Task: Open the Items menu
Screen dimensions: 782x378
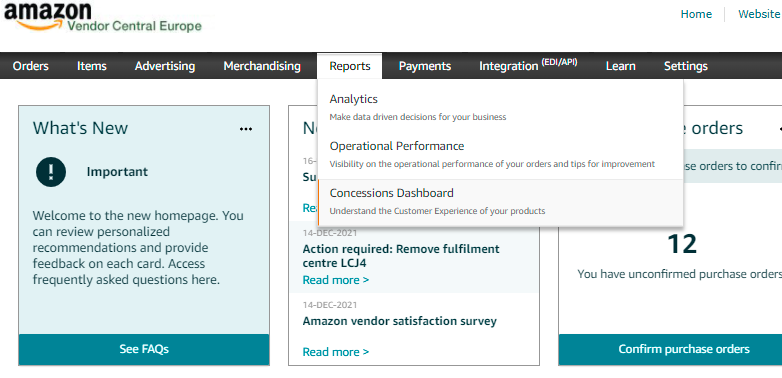Action: [x=92, y=66]
